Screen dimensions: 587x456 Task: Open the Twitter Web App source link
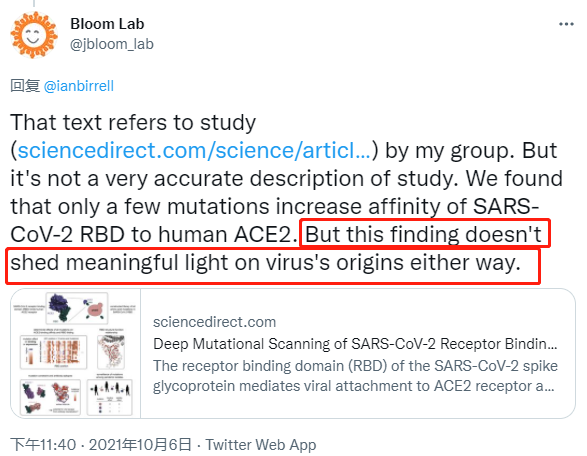coord(261,445)
